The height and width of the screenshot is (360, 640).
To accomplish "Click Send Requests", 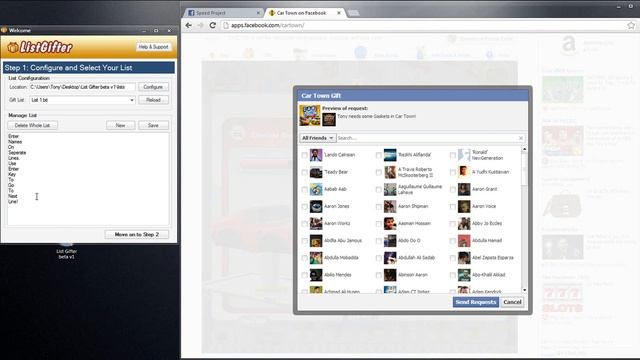I will pyautogui.click(x=476, y=302).
